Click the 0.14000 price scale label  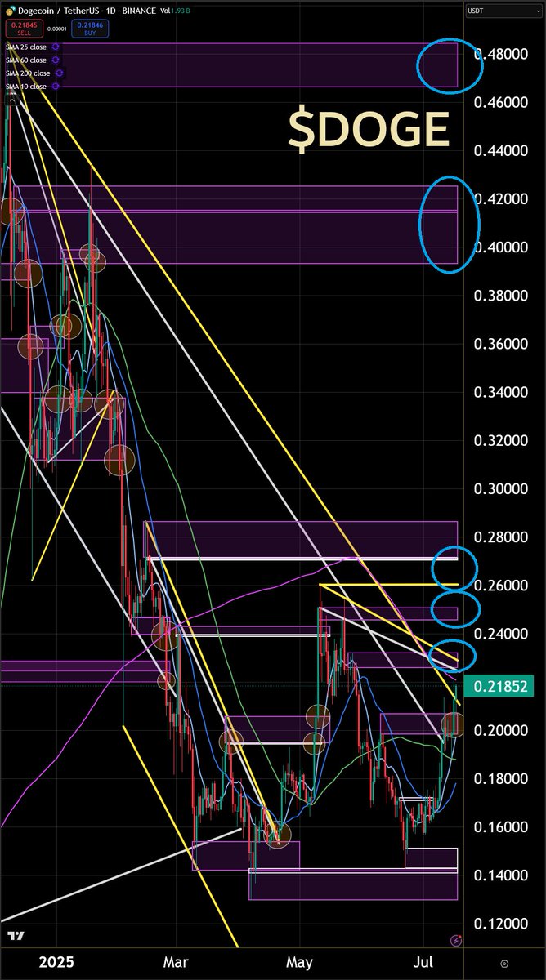pyautogui.click(x=502, y=875)
